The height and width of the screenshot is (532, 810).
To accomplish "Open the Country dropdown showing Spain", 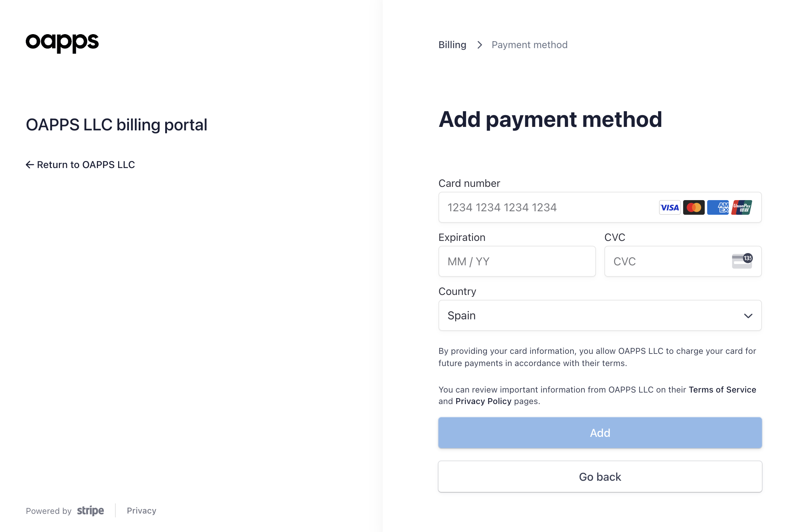I will (x=600, y=316).
